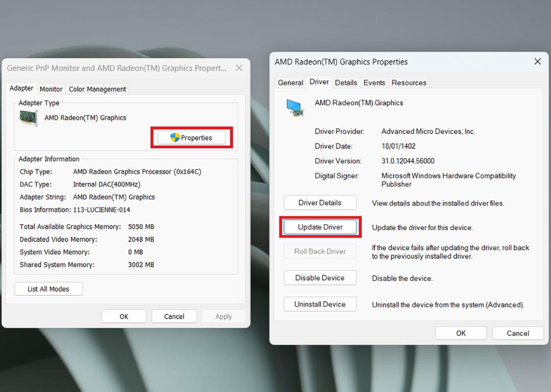Switch to the Details tab
The height and width of the screenshot is (392, 551).
[346, 83]
